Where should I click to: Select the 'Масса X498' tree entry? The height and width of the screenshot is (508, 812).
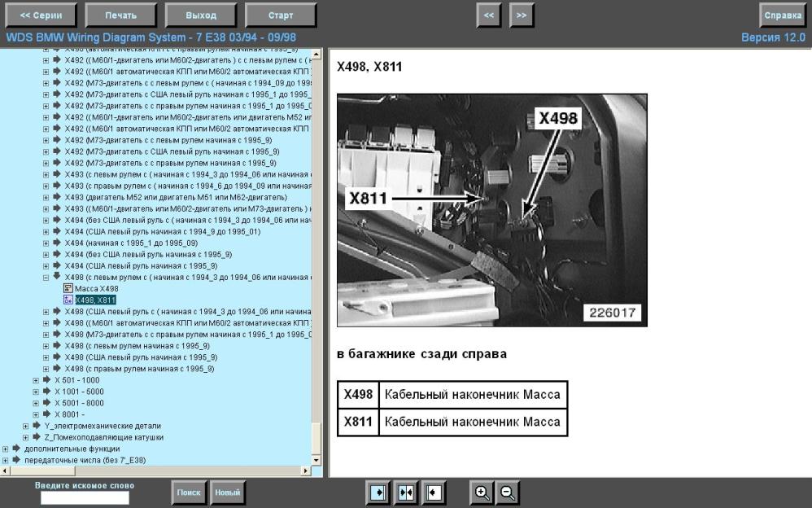[96, 289]
